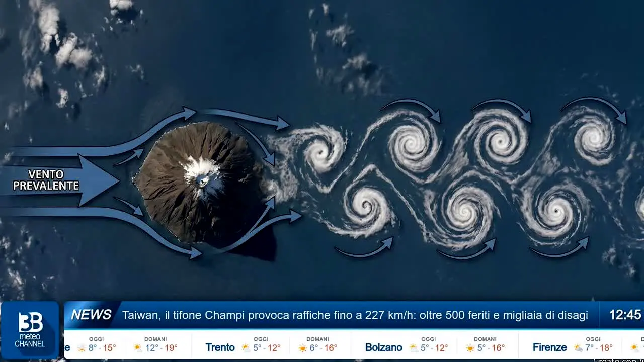Select Firenze's OGGI partly cloudy icon

coord(578,348)
